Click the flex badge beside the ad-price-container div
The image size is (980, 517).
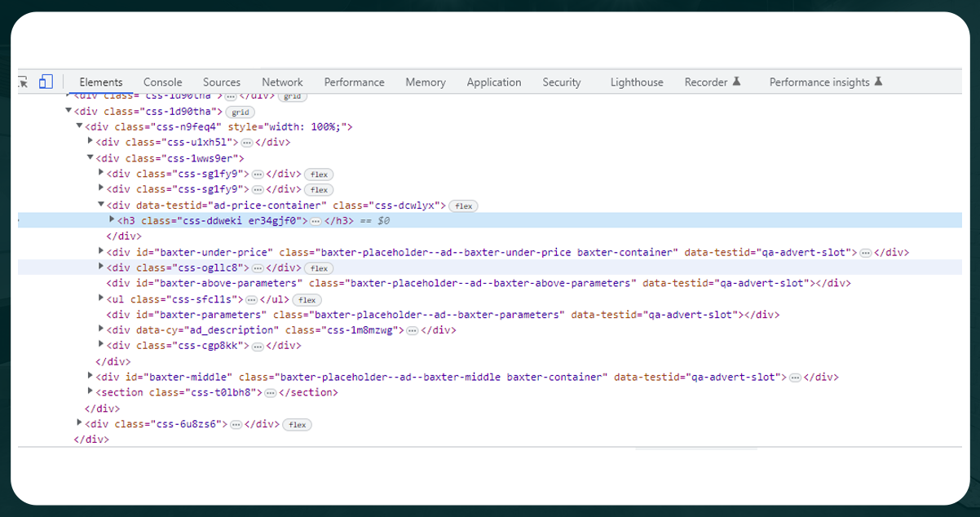pos(462,205)
